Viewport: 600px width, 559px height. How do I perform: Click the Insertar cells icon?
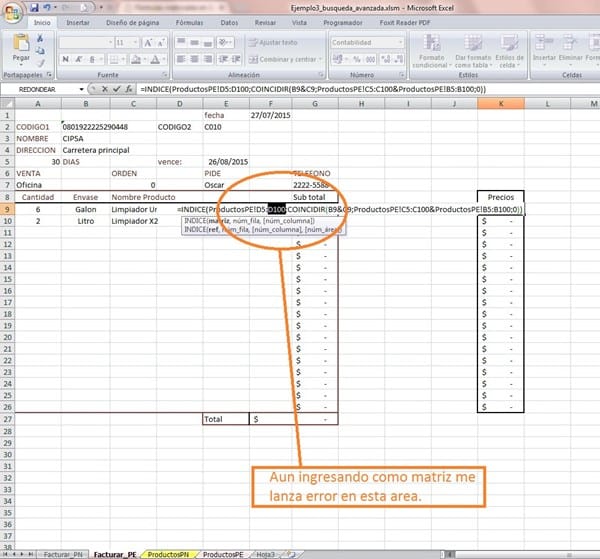[x=544, y=47]
